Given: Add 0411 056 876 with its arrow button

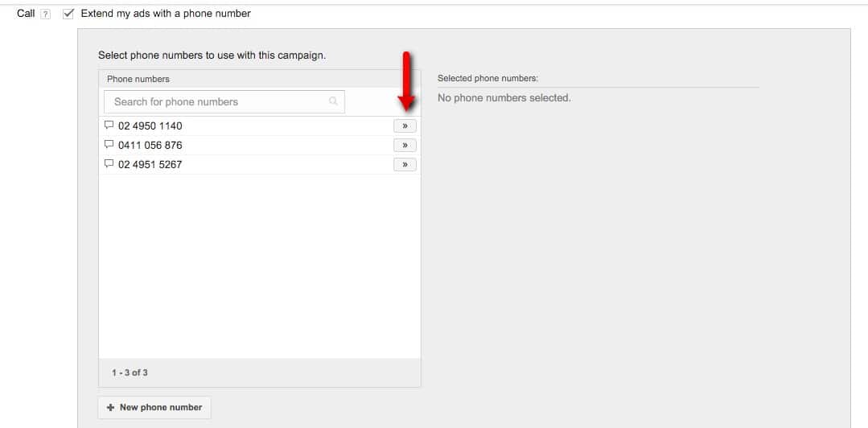Looking at the screenshot, I should click(405, 146).
